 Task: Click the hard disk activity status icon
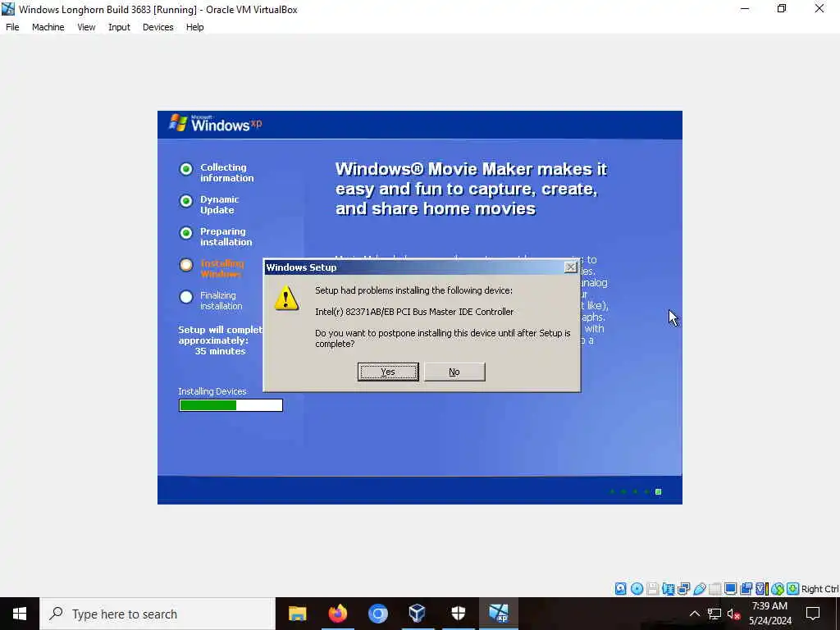click(x=620, y=589)
